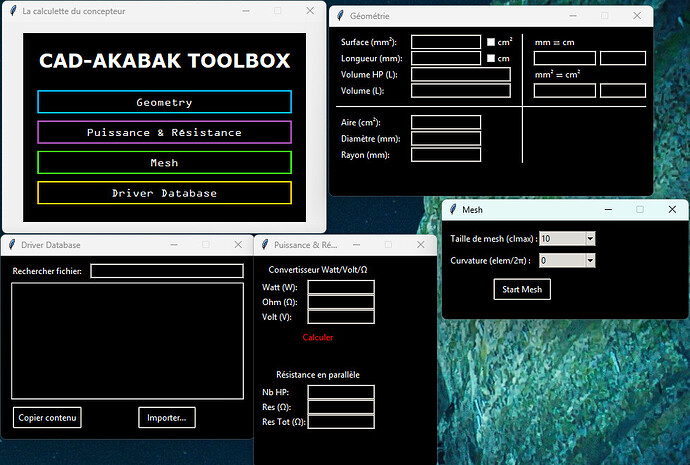Open the Geometry tool button
690x465 pixels.
(164, 102)
